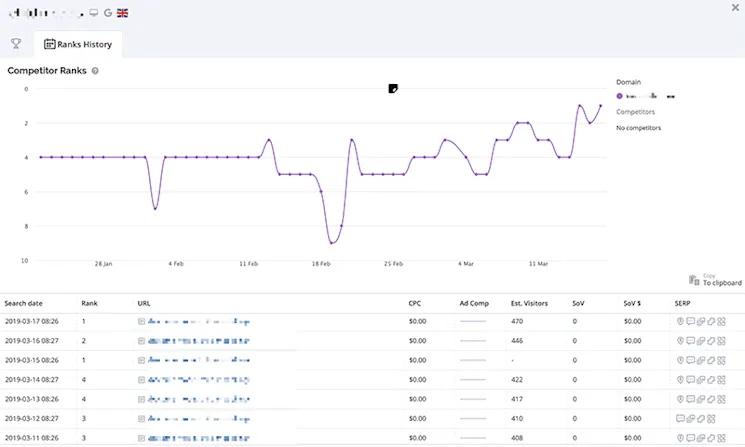Click the UK flag icon
The width and height of the screenshot is (745, 447).
[122, 13]
